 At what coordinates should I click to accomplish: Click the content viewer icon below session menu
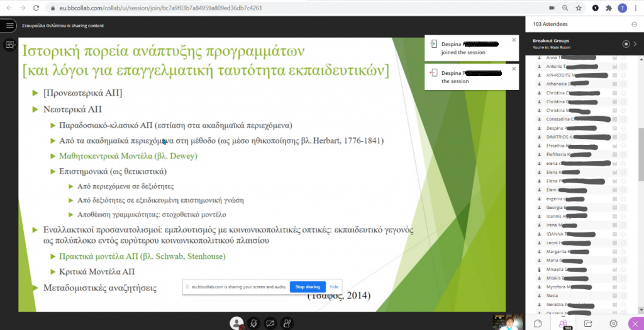(9, 45)
